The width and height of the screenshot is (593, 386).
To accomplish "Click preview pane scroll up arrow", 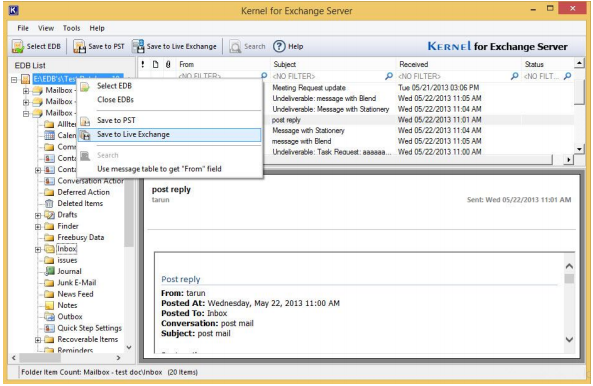I will pyautogui.click(x=569, y=266).
